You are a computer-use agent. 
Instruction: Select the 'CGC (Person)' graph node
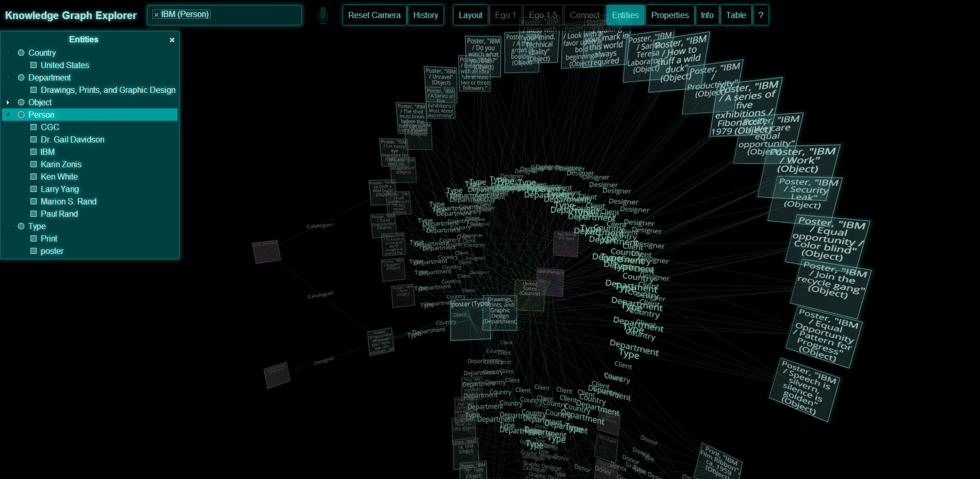point(266,251)
